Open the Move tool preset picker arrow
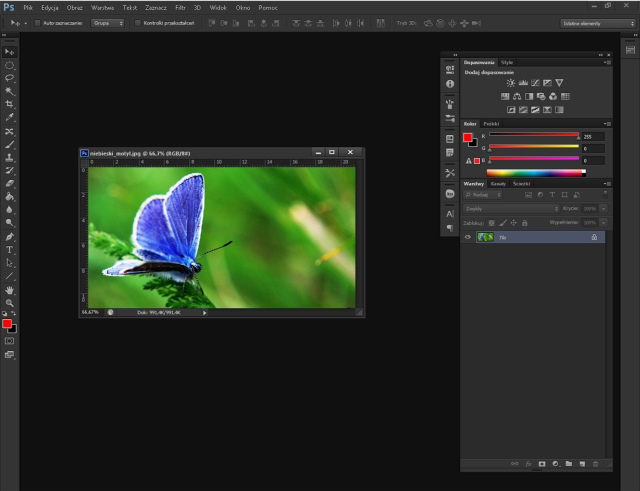 click(26, 24)
